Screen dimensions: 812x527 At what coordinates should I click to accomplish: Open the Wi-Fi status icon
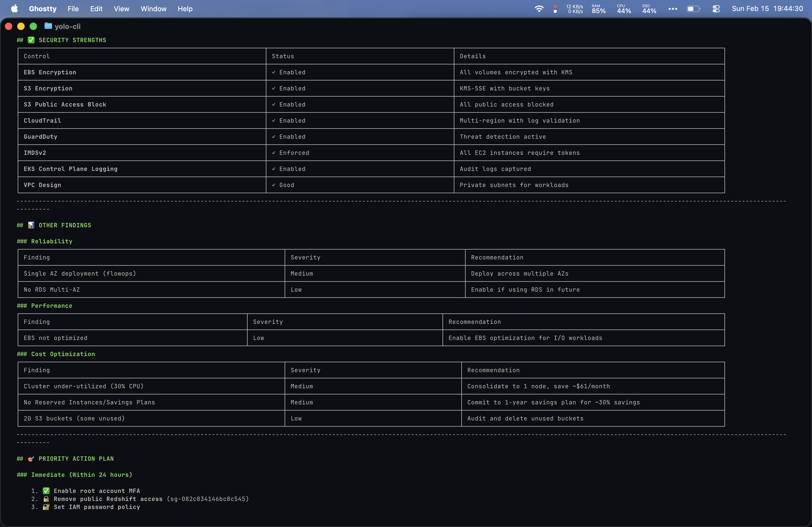click(x=539, y=9)
